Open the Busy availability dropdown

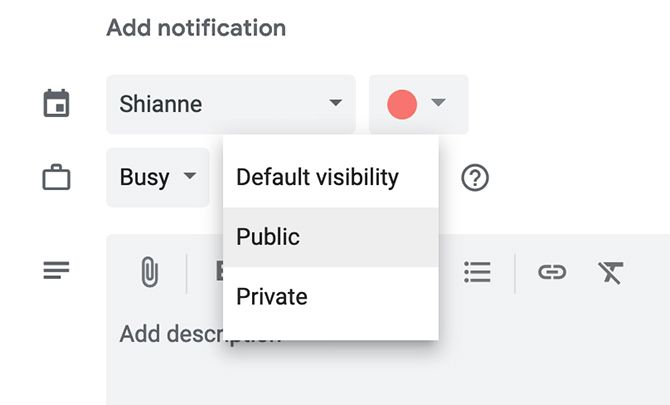(157, 178)
